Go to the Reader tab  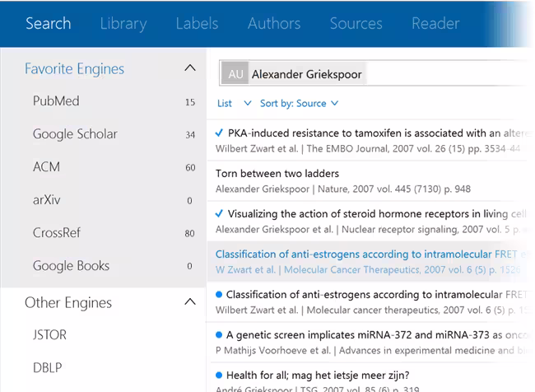click(435, 23)
